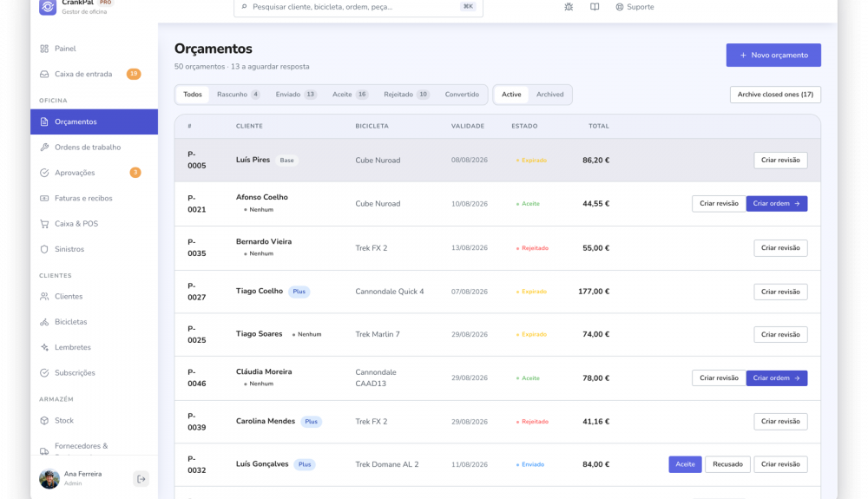Click Criar revisão for Luís Gonçalves row
The image size is (868, 499).
(780, 464)
